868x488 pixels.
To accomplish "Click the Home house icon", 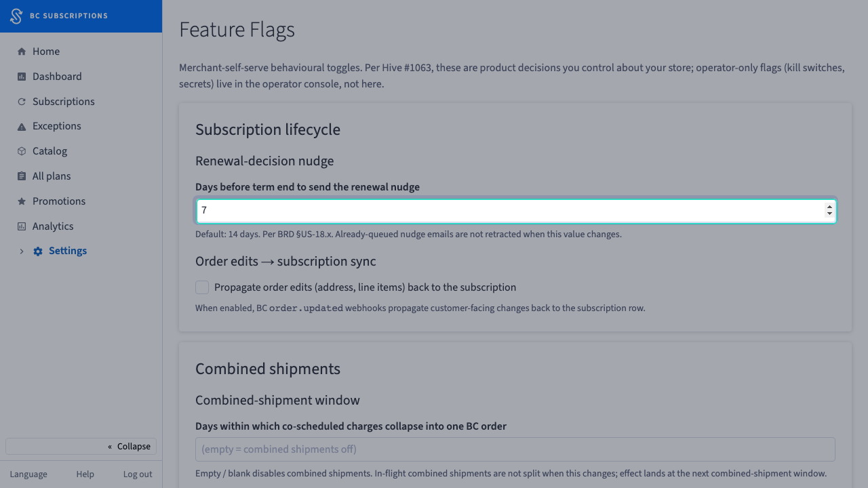I will [x=22, y=52].
